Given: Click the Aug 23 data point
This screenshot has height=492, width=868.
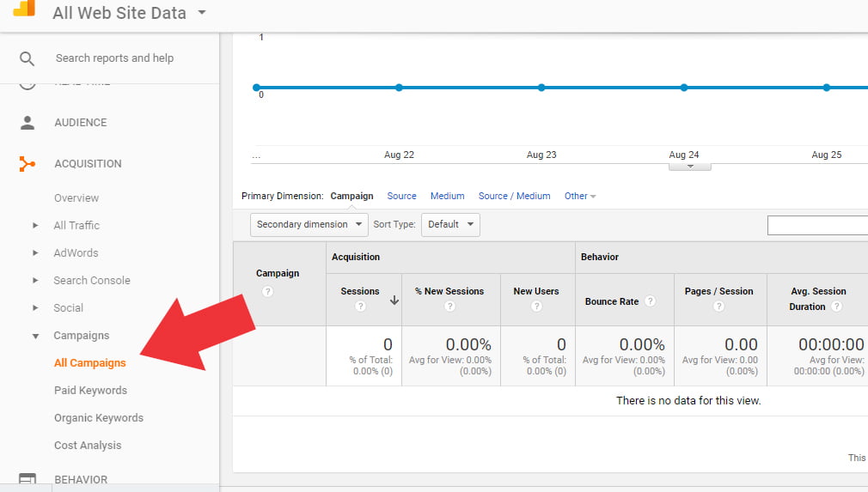Looking at the screenshot, I should pyautogui.click(x=541, y=88).
